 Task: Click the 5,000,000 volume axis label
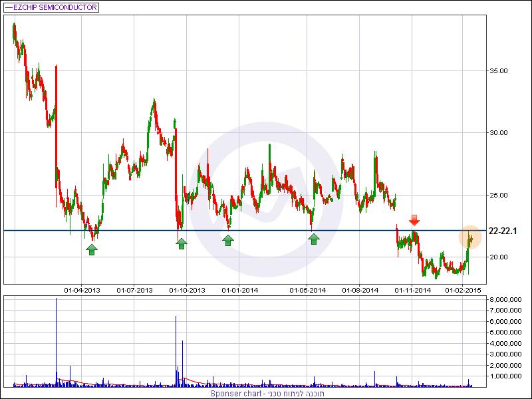[505, 332]
